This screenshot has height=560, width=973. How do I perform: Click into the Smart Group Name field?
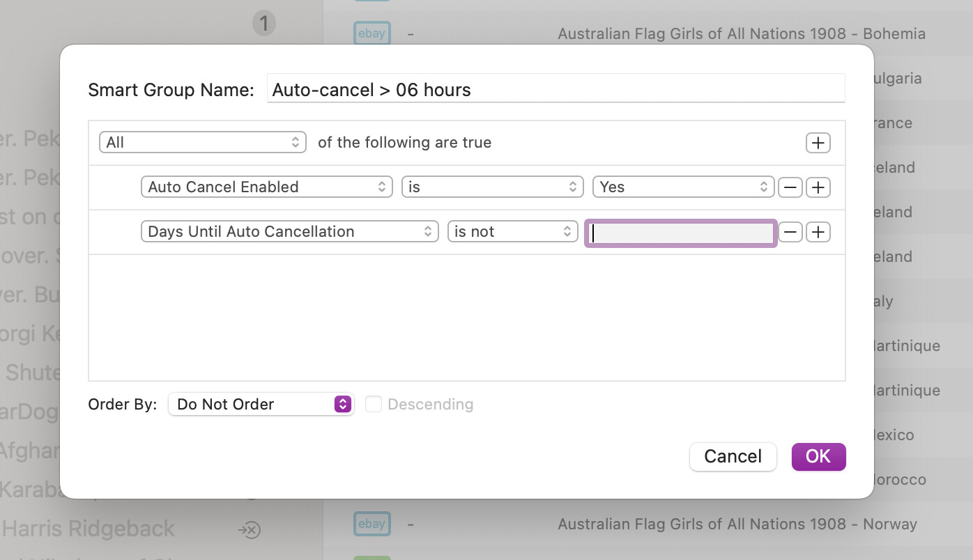(555, 90)
